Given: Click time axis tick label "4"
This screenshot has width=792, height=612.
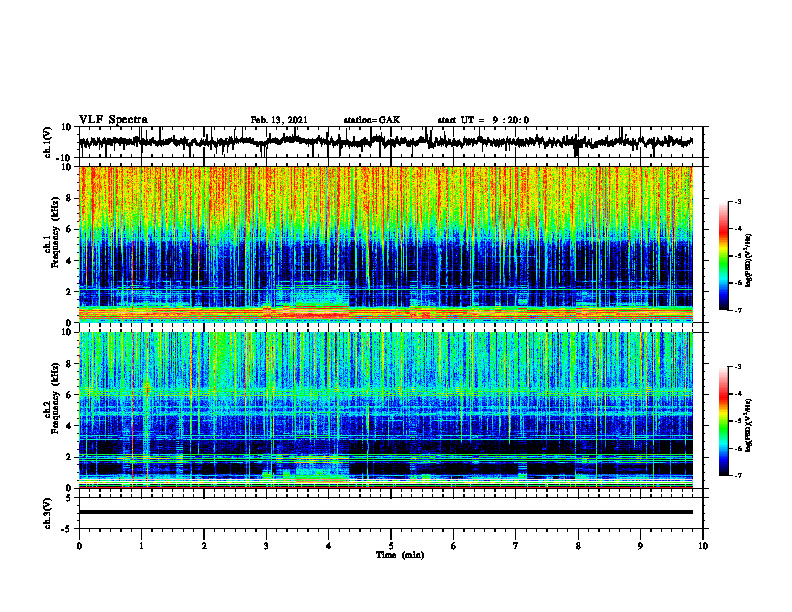Looking at the screenshot, I should click(328, 546).
